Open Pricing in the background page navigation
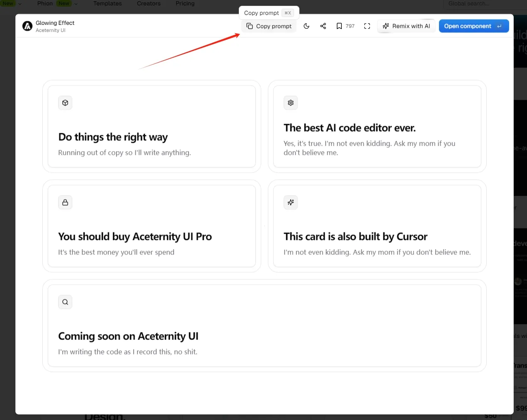The image size is (527, 420). point(185,3)
